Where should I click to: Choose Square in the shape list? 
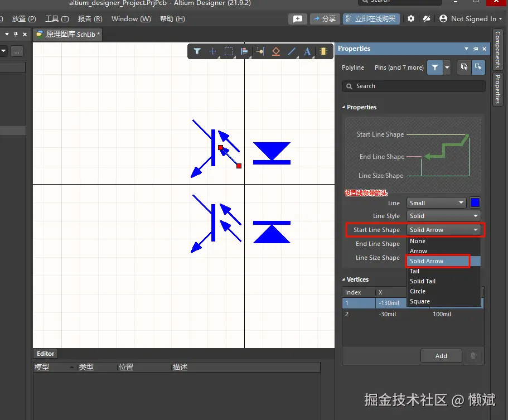(x=443, y=301)
